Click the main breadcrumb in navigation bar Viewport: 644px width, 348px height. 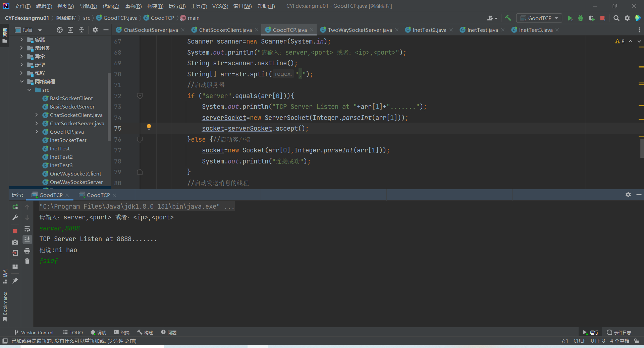190,18
